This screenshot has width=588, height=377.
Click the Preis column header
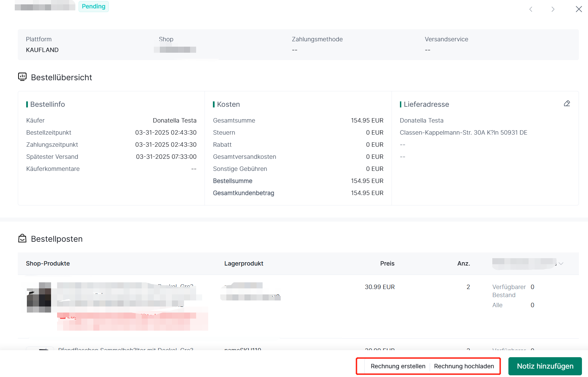(387, 264)
